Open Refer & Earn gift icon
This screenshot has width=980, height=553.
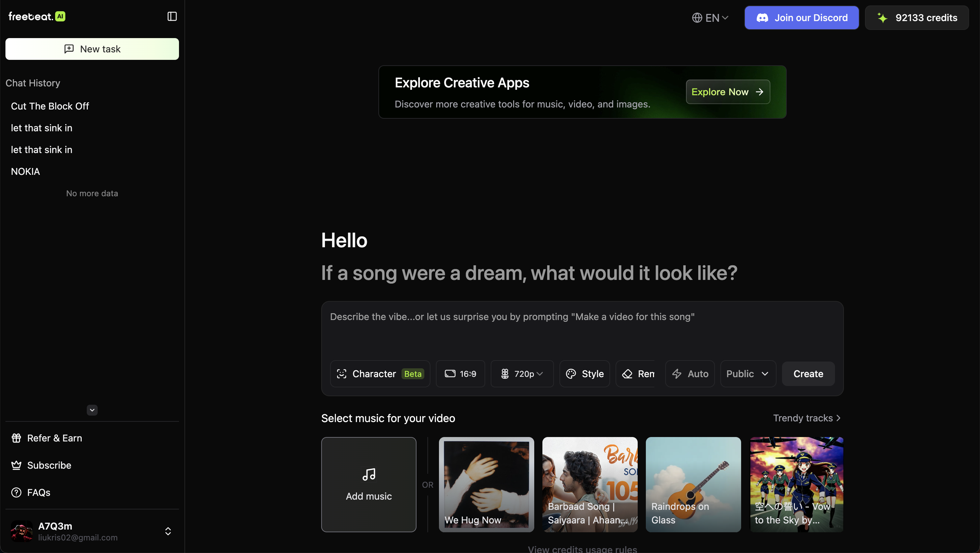16,438
